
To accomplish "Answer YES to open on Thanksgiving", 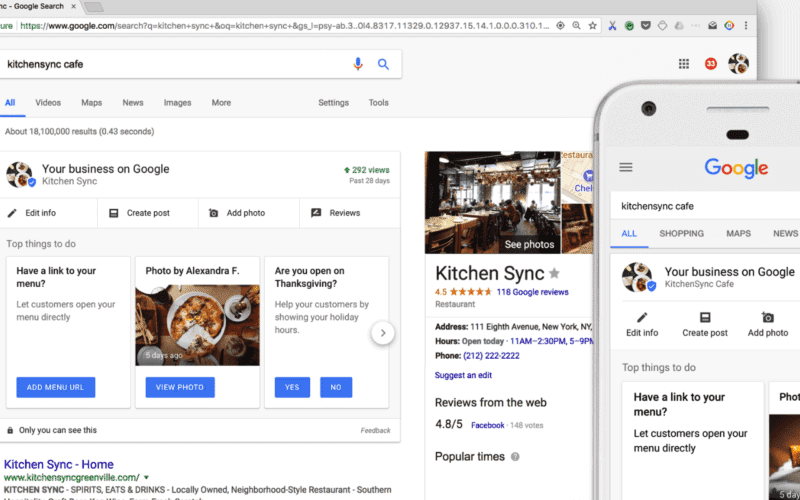I will (x=292, y=387).
